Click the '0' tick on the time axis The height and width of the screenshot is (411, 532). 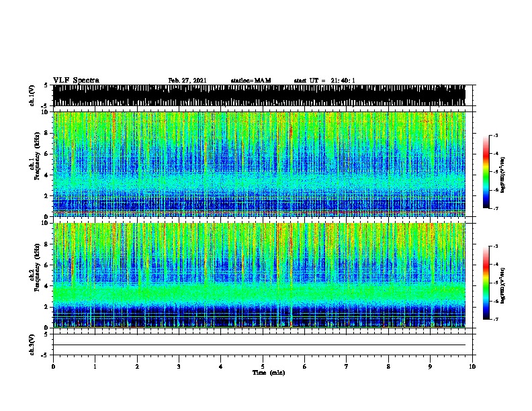[x=53, y=367]
